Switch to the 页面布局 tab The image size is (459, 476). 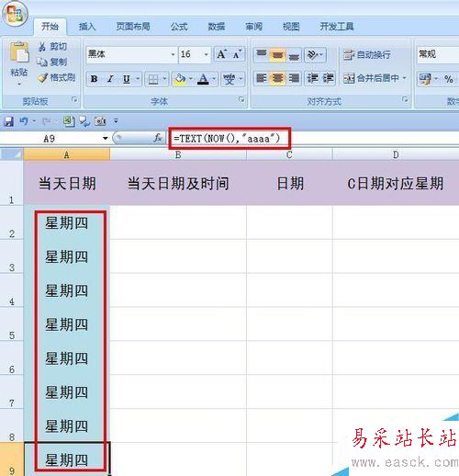133,27
